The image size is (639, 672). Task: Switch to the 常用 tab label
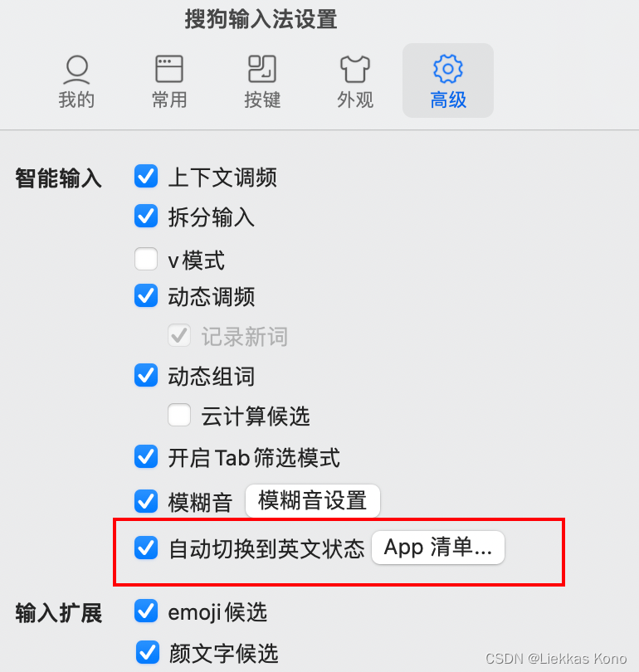point(169,100)
